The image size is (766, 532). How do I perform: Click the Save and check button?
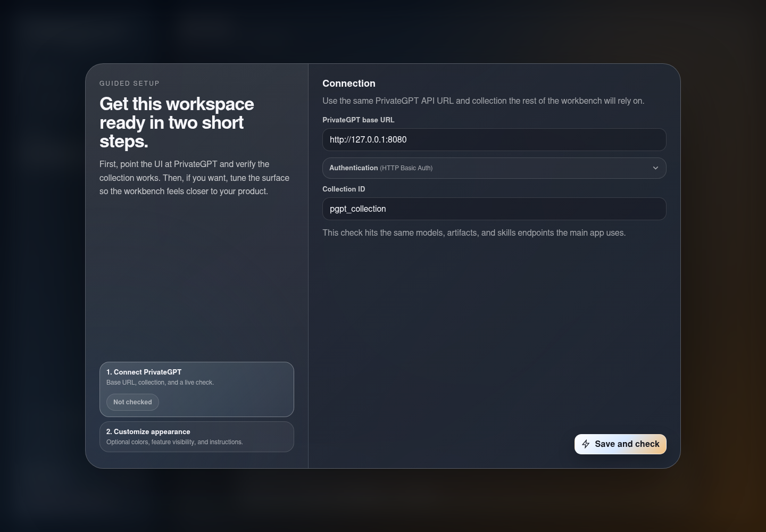(x=620, y=444)
